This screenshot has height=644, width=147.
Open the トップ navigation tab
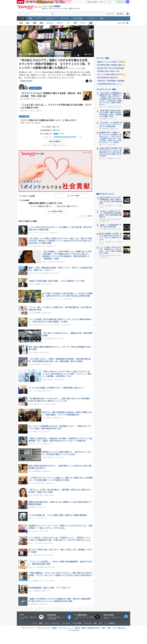pos(22,18)
